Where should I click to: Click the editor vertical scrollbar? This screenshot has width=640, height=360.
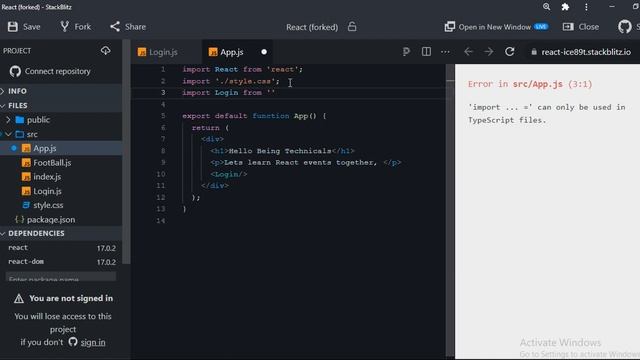[450, 211]
